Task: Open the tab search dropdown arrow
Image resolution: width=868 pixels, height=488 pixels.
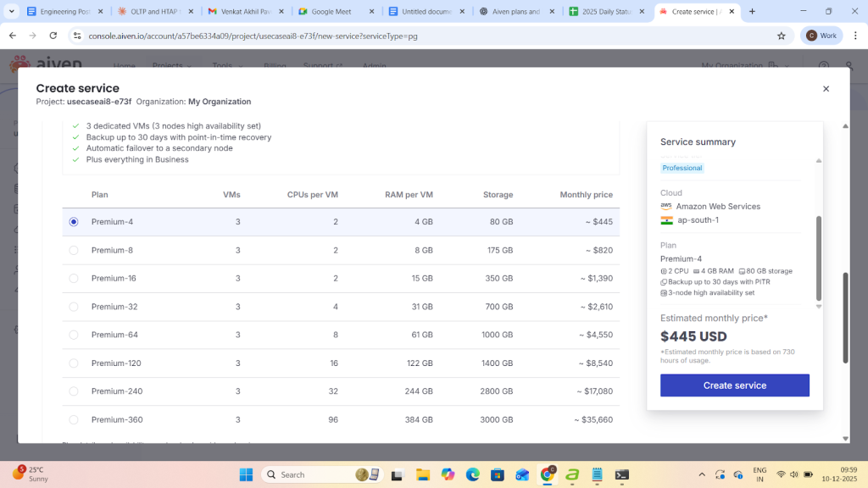Action: point(12,12)
